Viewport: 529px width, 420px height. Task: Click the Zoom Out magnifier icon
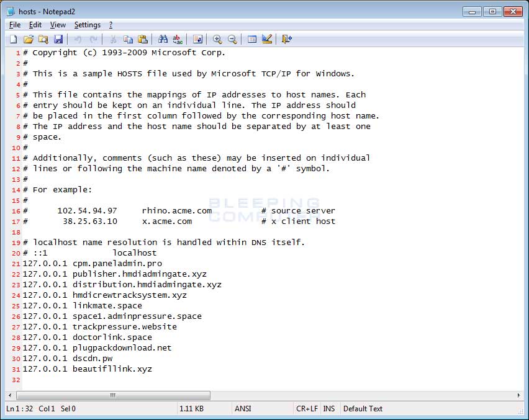tap(232, 40)
